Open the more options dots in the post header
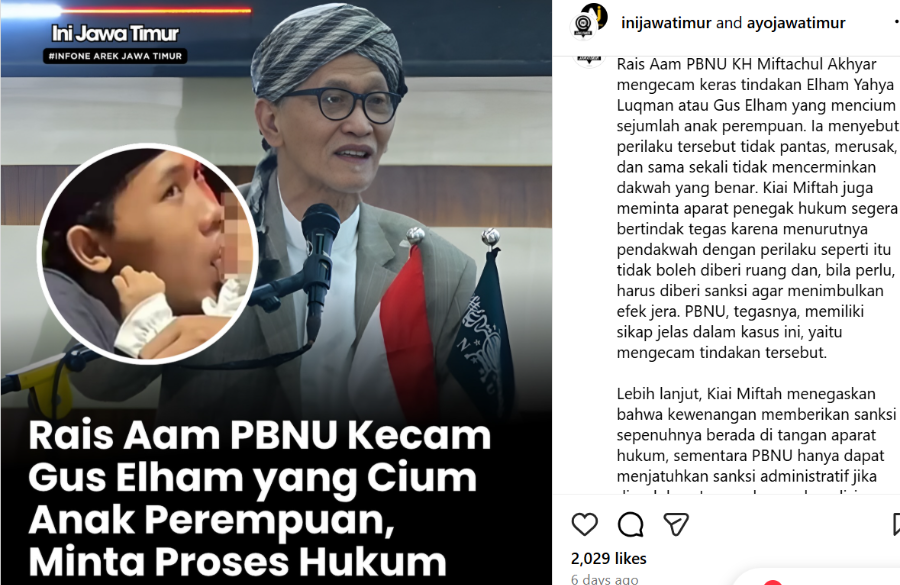Screen dimensions: 900x585 coord(897,22)
